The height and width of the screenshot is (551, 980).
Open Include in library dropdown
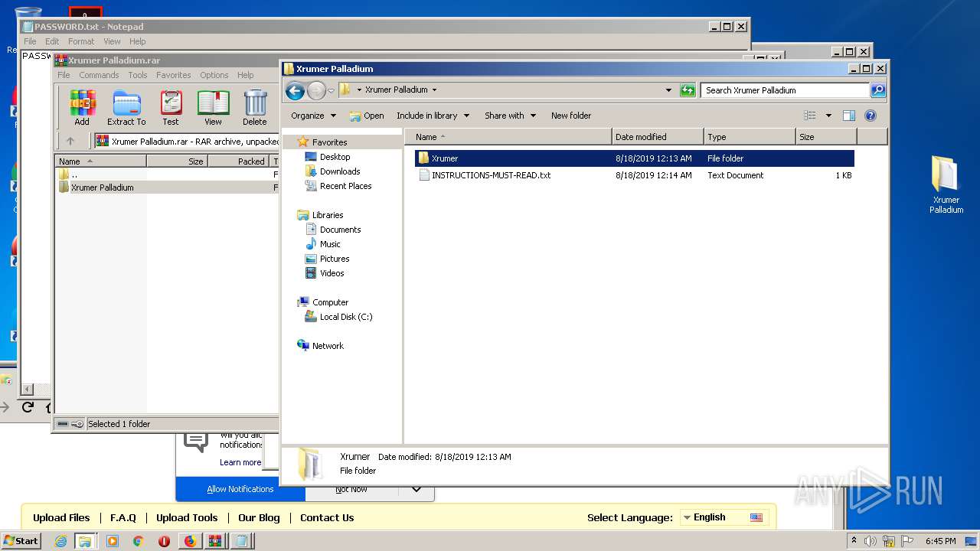(432, 116)
